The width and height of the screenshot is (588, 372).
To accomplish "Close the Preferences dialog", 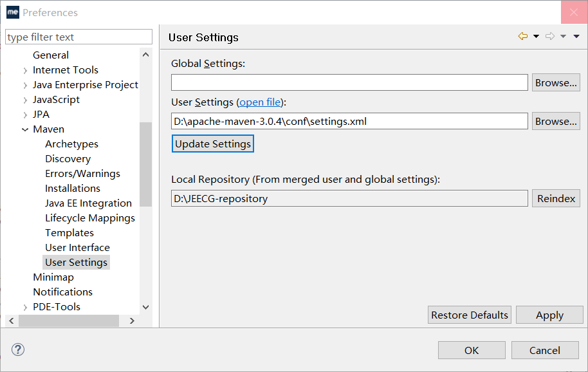I will tap(574, 12).
